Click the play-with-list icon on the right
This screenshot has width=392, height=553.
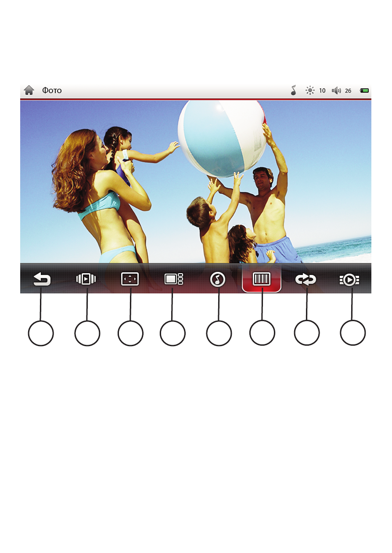[x=349, y=280]
